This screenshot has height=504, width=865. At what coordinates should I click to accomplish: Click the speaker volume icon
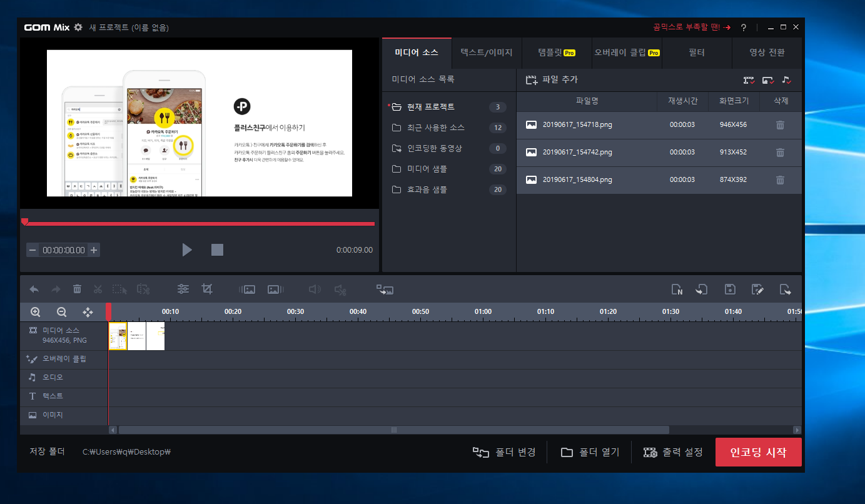[x=315, y=290]
